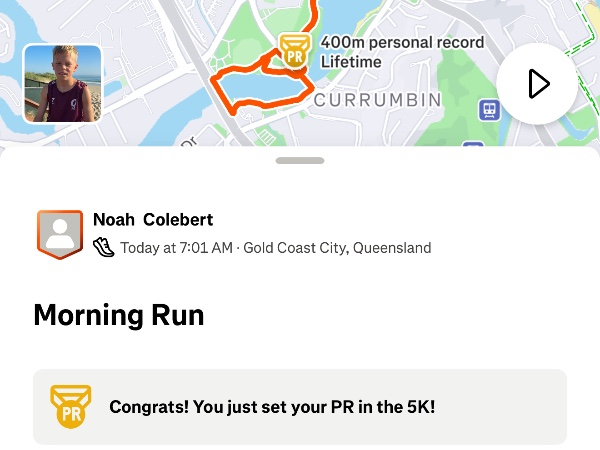Open the Noah Colebert athlete name link

153,220
